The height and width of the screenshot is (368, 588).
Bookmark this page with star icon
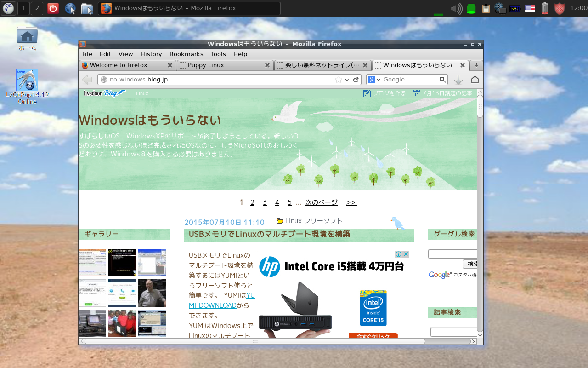click(339, 80)
